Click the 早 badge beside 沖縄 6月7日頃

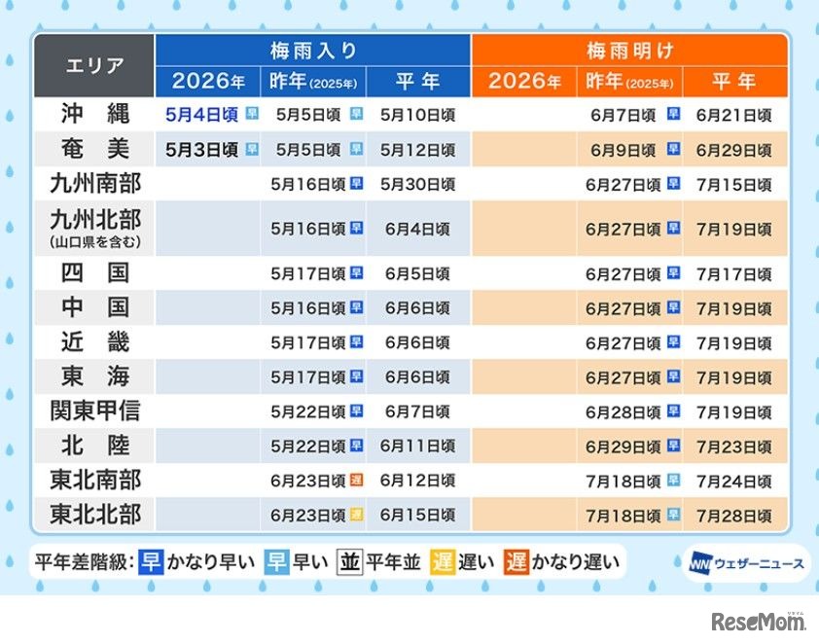point(674,114)
